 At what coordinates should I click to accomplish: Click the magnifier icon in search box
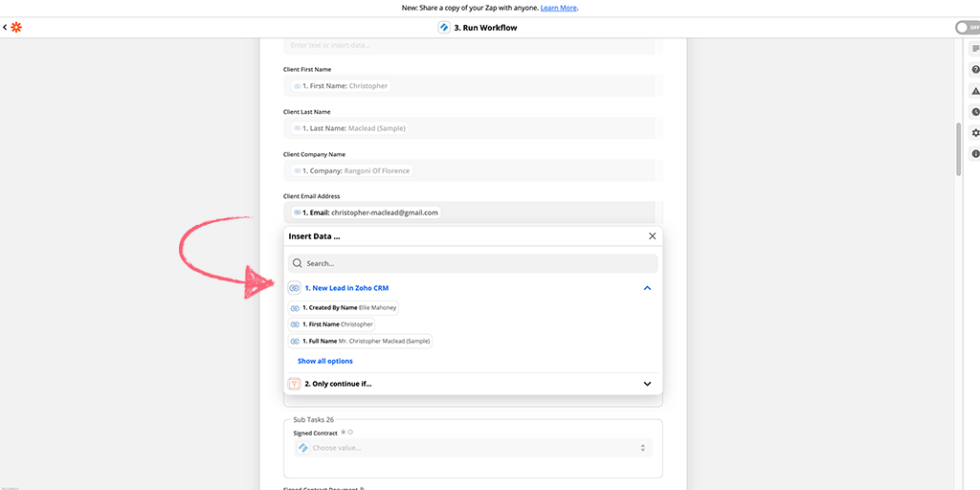[x=298, y=263]
